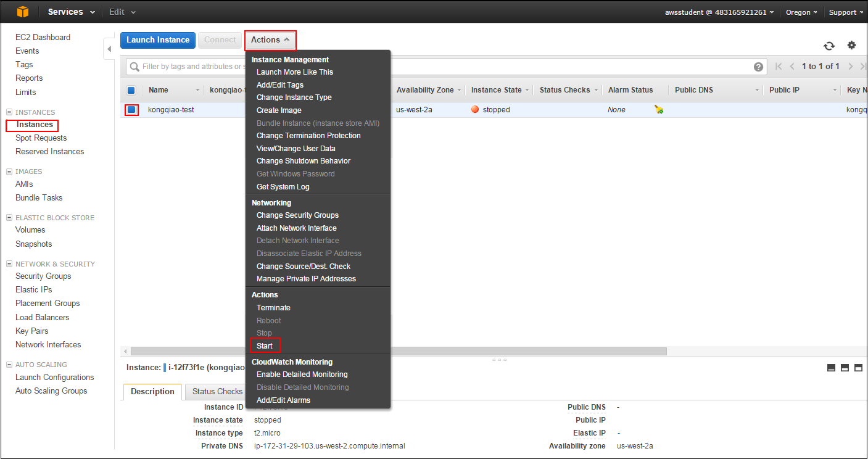The width and height of the screenshot is (868, 459).
Task: Open Load Balancers in sidebar
Action: click(43, 318)
